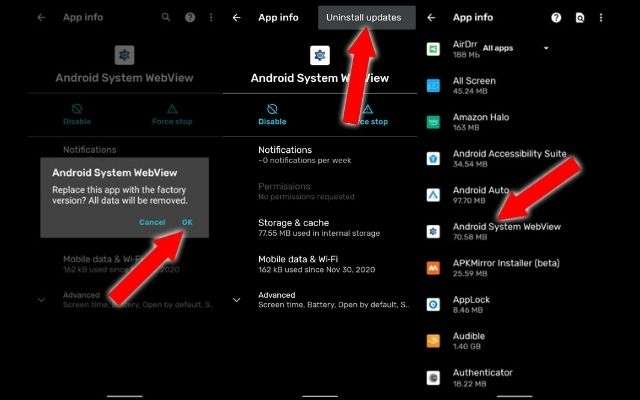Tap the Authenticator app icon

[x=433, y=378]
